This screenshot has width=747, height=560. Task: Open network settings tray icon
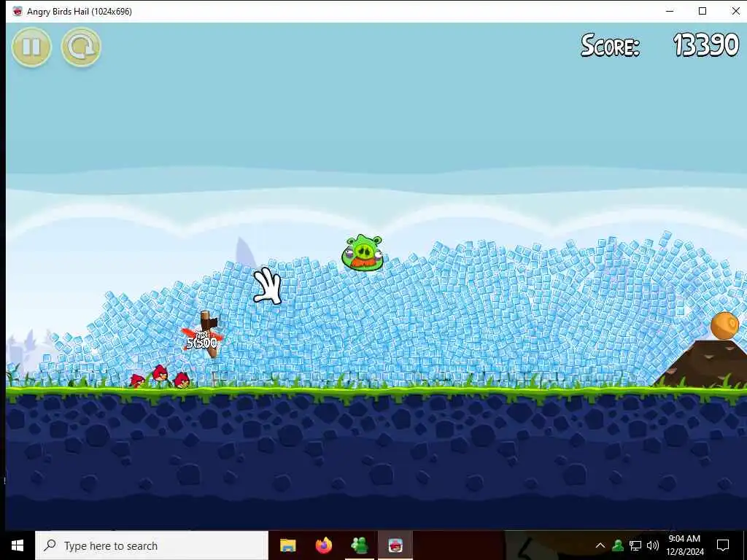click(x=635, y=545)
